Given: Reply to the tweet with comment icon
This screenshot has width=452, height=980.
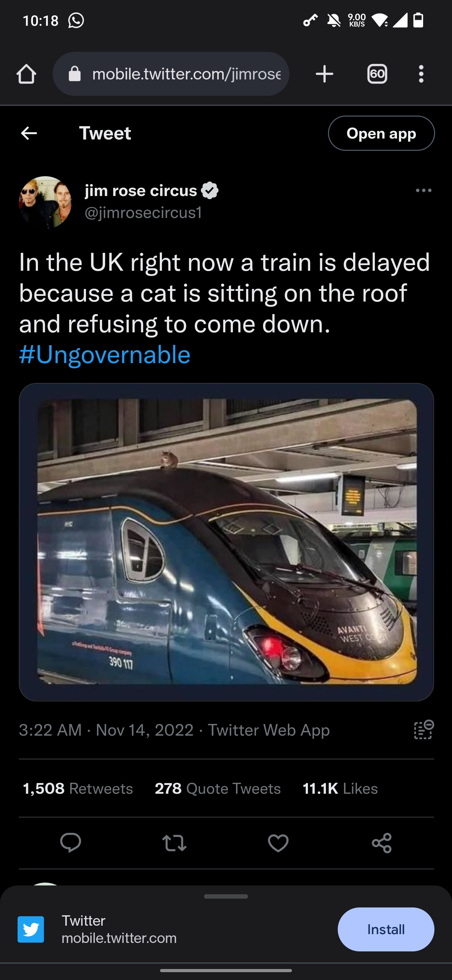Looking at the screenshot, I should 71,843.
